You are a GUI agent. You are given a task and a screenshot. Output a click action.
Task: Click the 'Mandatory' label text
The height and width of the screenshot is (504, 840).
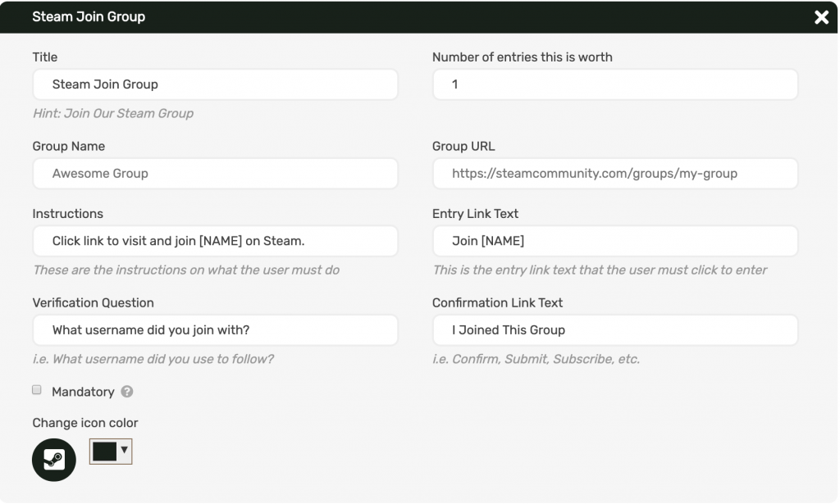[x=83, y=392]
